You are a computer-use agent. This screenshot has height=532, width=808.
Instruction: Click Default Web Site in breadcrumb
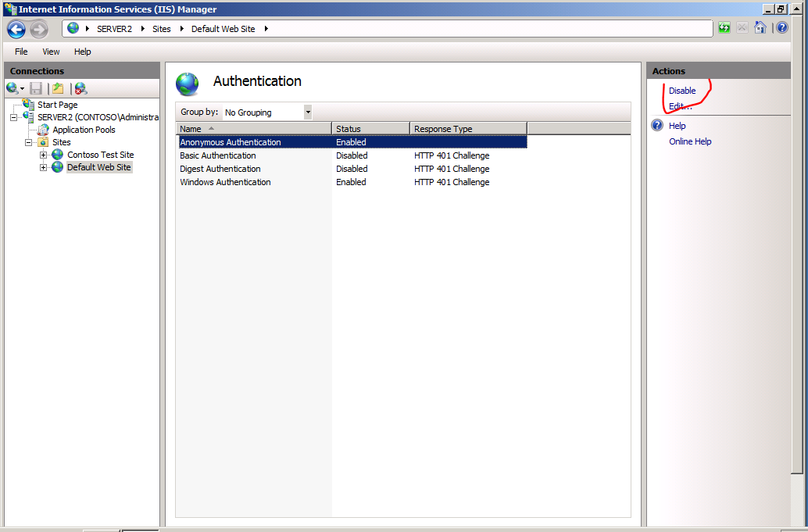[223, 29]
